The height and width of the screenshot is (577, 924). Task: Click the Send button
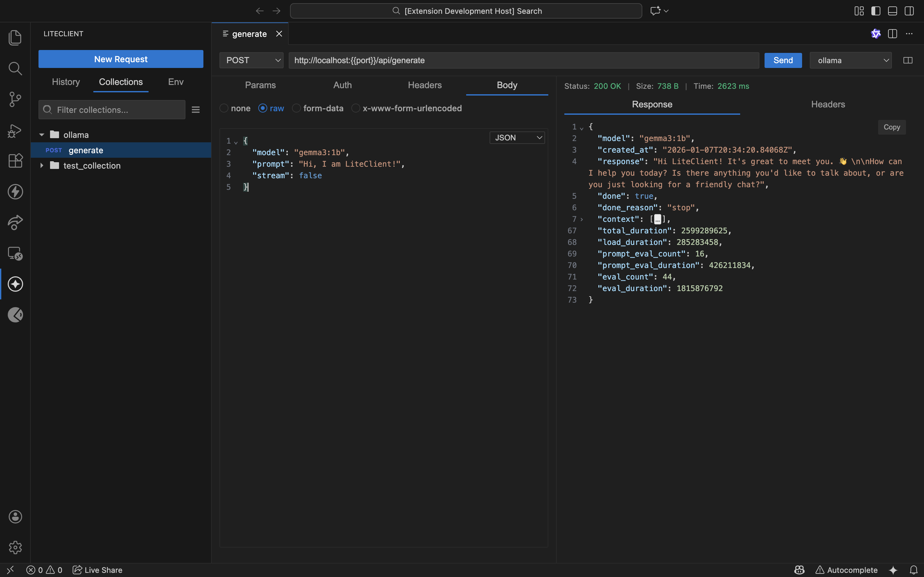[x=783, y=60]
